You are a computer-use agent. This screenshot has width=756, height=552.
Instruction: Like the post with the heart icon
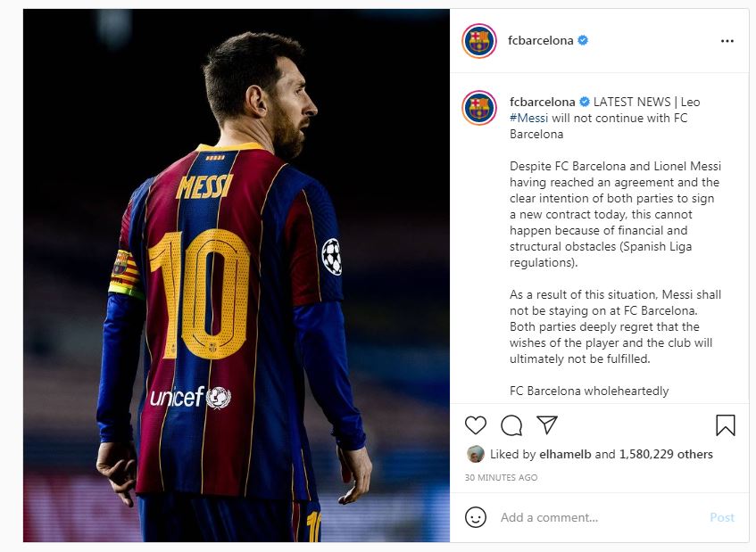point(477,425)
